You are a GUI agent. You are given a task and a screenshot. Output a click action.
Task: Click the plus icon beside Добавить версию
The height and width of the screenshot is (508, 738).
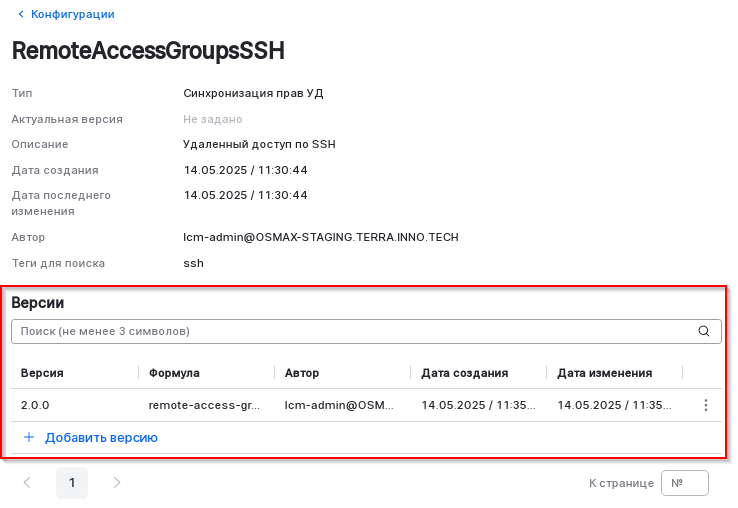pos(29,437)
